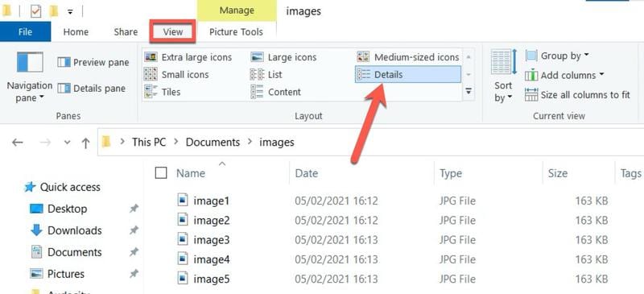Expand chevron after Documents breadcrumb

pyautogui.click(x=250, y=143)
